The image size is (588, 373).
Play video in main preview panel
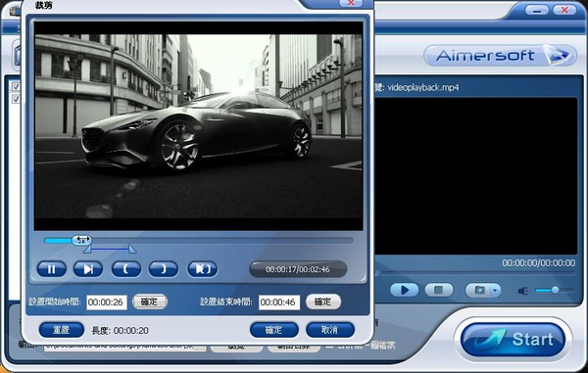click(404, 290)
